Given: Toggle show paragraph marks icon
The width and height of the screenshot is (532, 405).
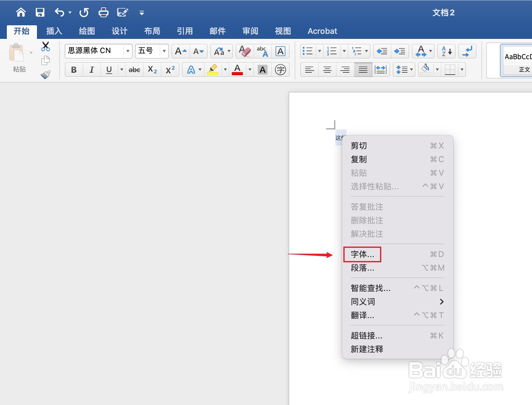Looking at the screenshot, I should click(x=467, y=51).
